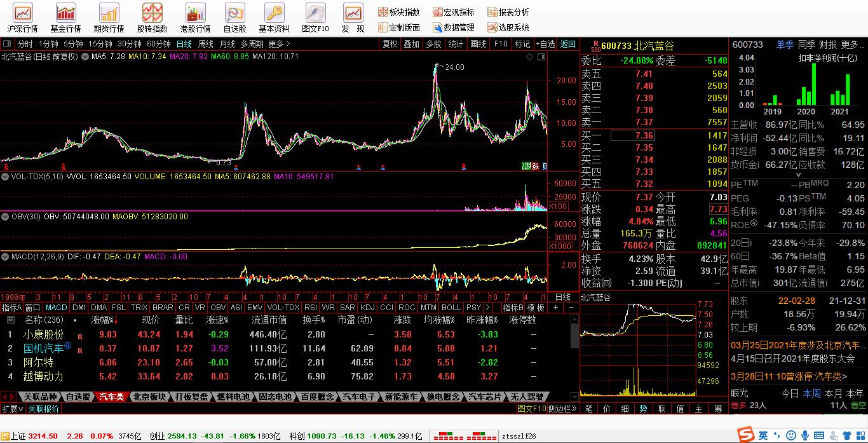Screen dimensions: 868x443
Task: Click 画线 drawing tools button
Action: (x=478, y=44)
